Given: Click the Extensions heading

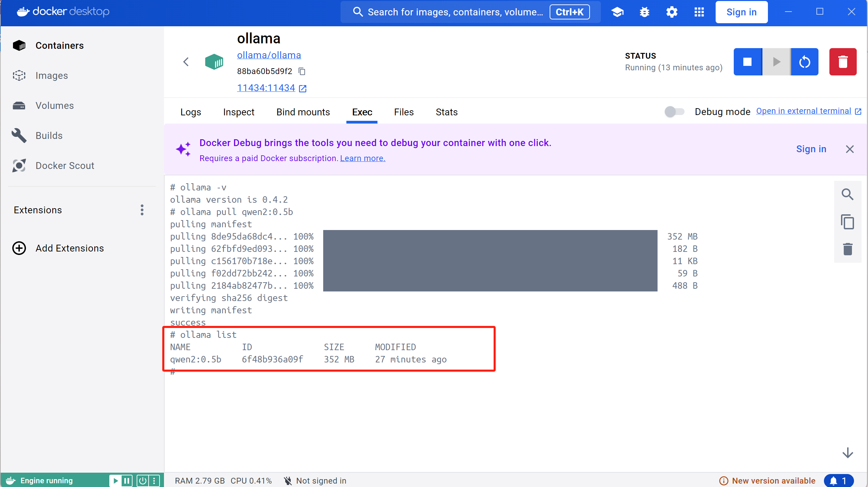Looking at the screenshot, I should click(x=38, y=210).
